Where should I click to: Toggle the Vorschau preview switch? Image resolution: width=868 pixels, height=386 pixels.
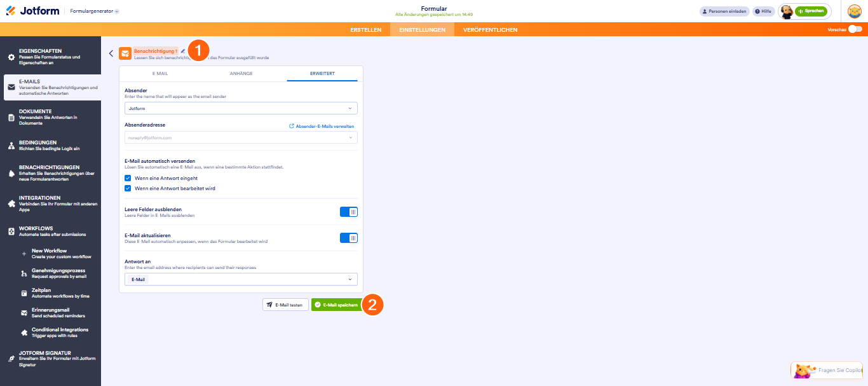[x=855, y=29]
